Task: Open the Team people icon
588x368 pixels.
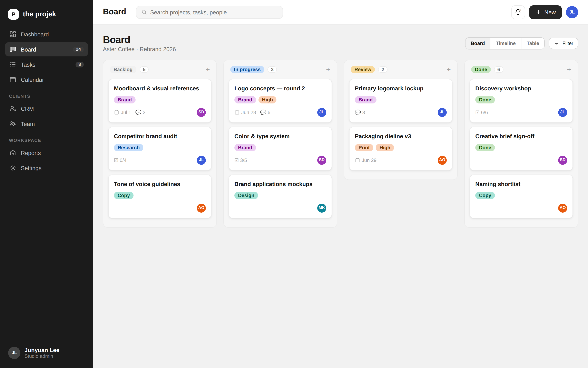Action: tap(13, 124)
